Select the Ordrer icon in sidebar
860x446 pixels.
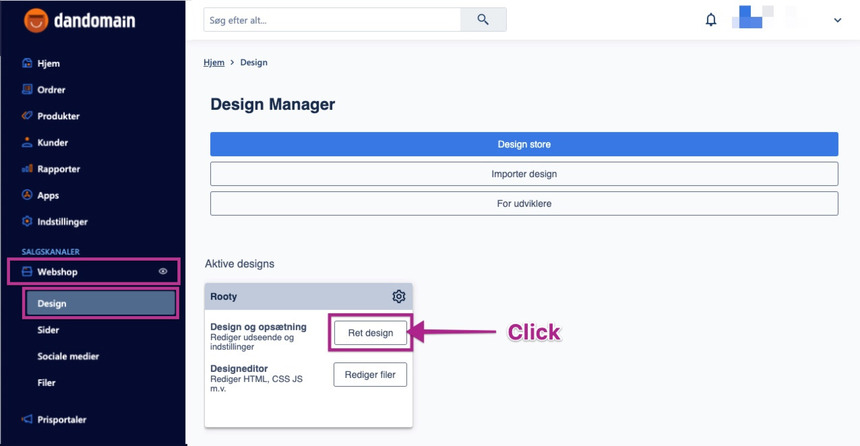click(27, 89)
